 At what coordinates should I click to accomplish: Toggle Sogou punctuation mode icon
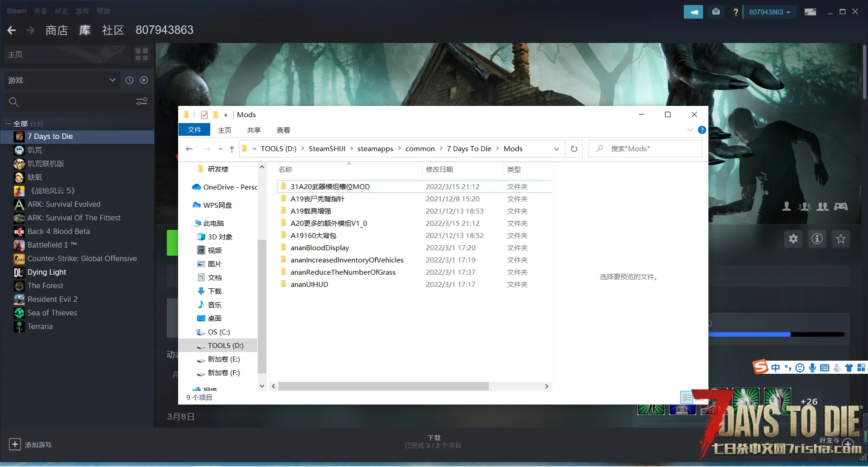pyautogui.click(x=788, y=368)
